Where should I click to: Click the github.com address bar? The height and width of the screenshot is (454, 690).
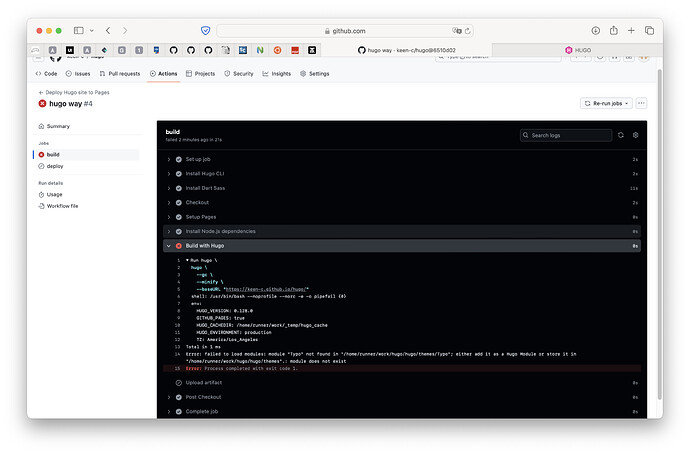click(x=345, y=31)
